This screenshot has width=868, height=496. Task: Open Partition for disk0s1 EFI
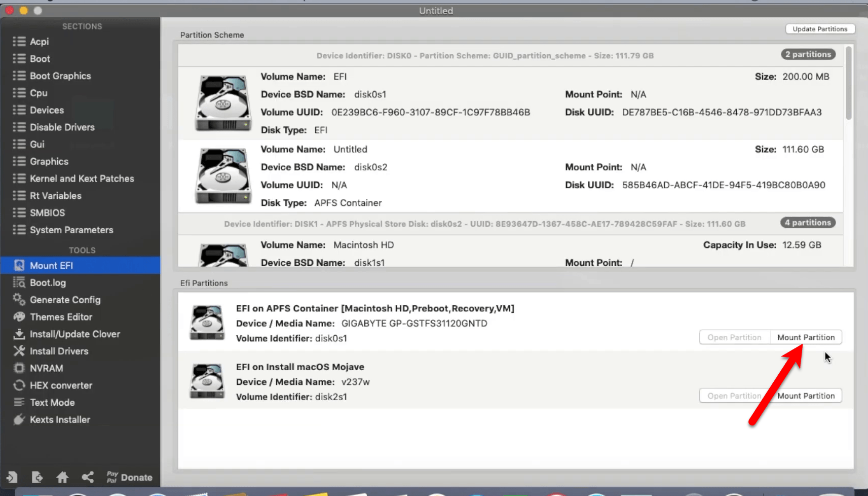point(734,337)
